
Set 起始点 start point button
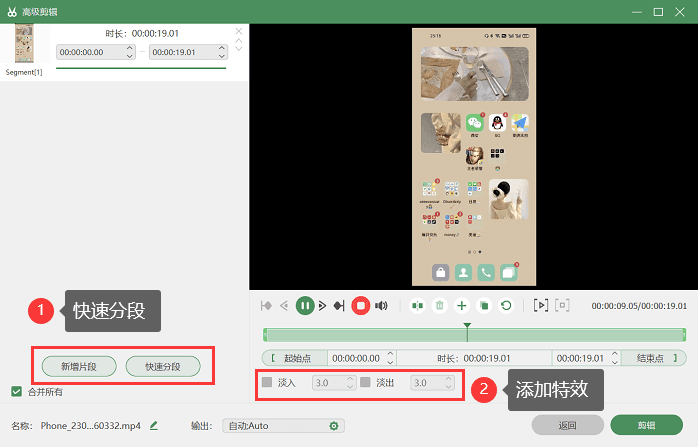coord(295,358)
